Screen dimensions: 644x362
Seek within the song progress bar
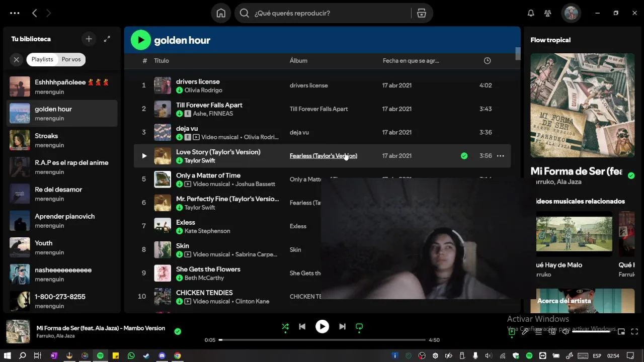tap(322, 340)
